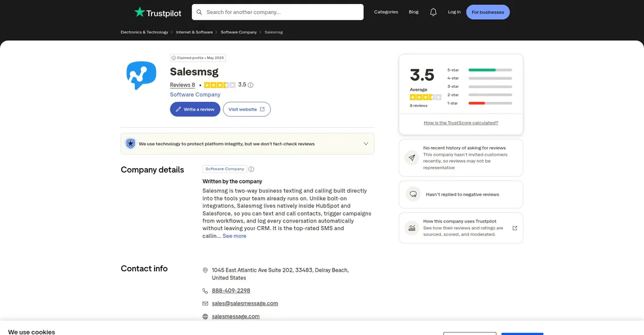This screenshot has height=335, width=644.
Task: Click phone number 888-409-2298
Action: click(x=231, y=290)
